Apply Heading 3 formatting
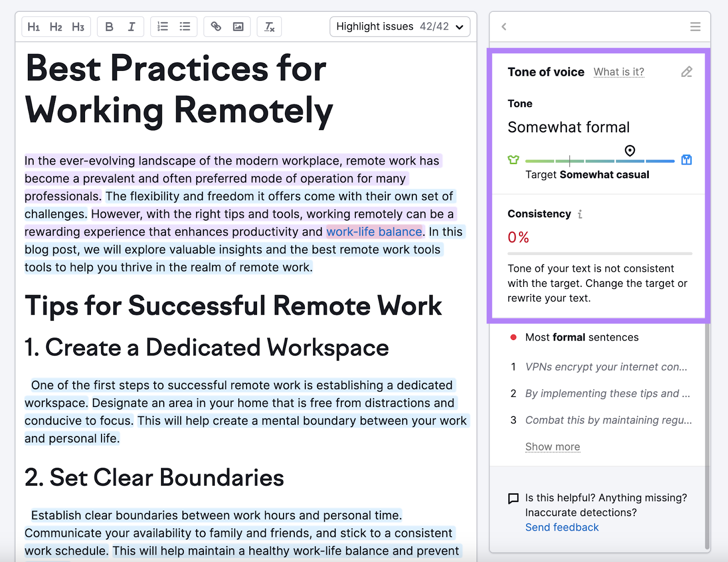 [x=77, y=26]
